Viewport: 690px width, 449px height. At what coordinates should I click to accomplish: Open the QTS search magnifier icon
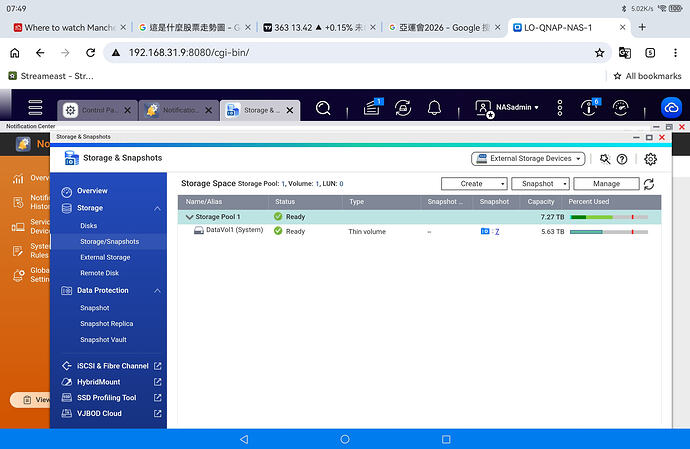click(x=323, y=108)
